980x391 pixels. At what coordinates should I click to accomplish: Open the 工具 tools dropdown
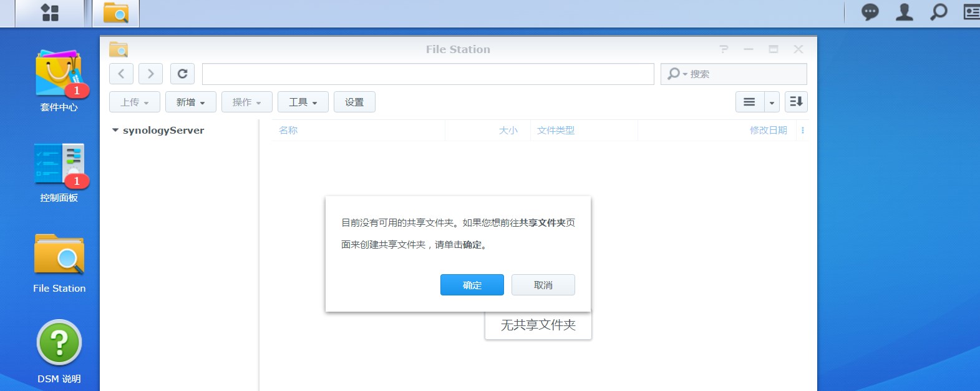coord(303,102)
